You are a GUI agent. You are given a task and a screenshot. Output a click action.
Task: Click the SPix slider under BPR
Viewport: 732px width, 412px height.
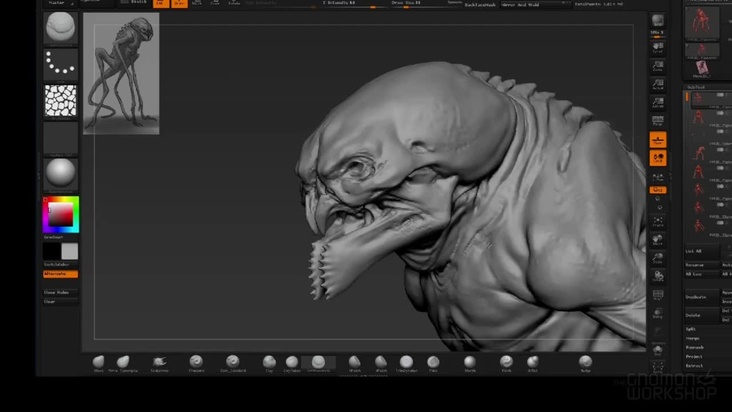(658, 33)
